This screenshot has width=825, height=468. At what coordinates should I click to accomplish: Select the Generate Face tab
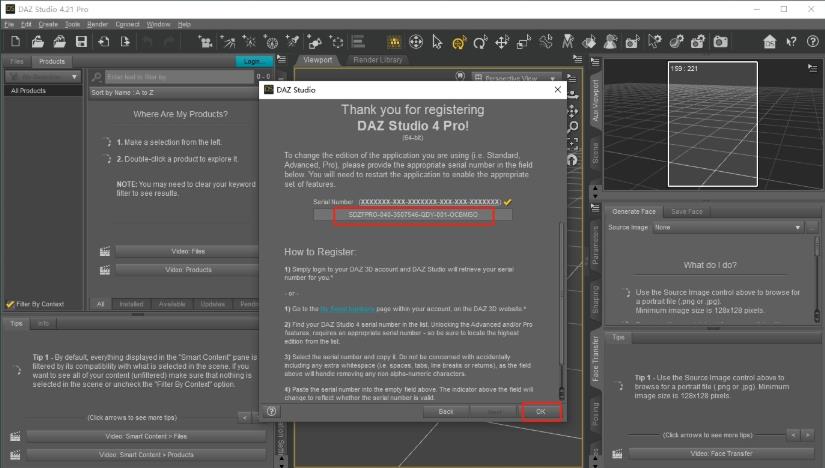tap(634, 212)
